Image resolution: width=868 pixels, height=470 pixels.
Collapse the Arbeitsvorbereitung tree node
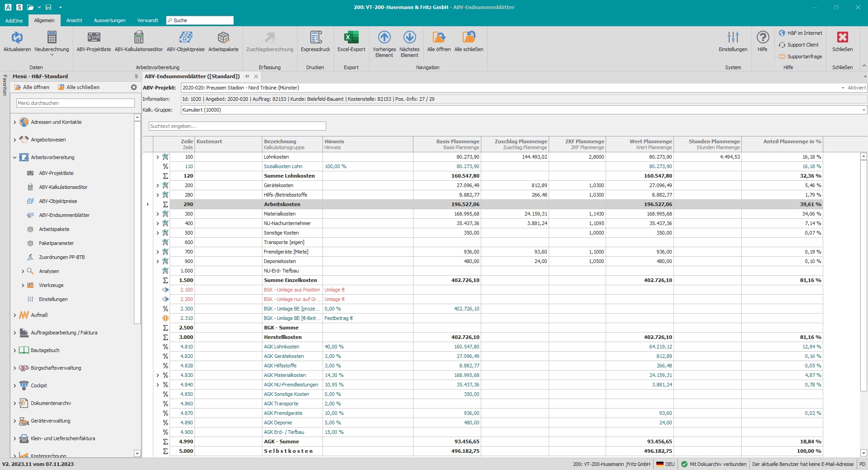[14, 158]
